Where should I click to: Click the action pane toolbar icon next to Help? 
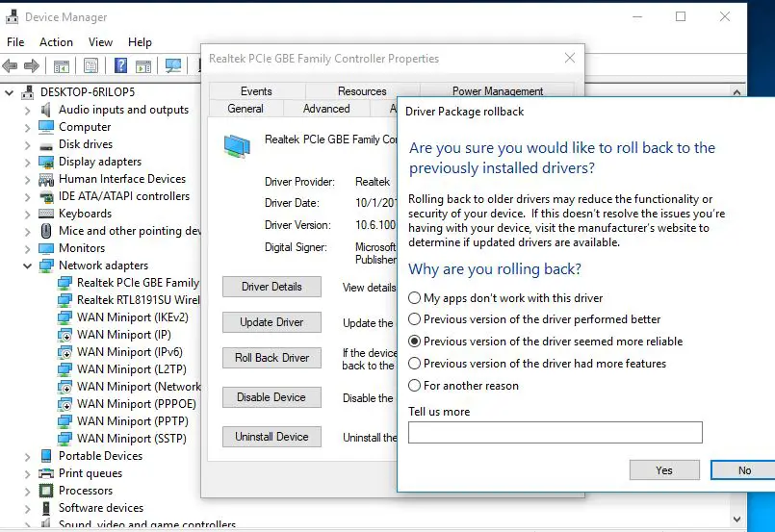click(x=143, y=65)
